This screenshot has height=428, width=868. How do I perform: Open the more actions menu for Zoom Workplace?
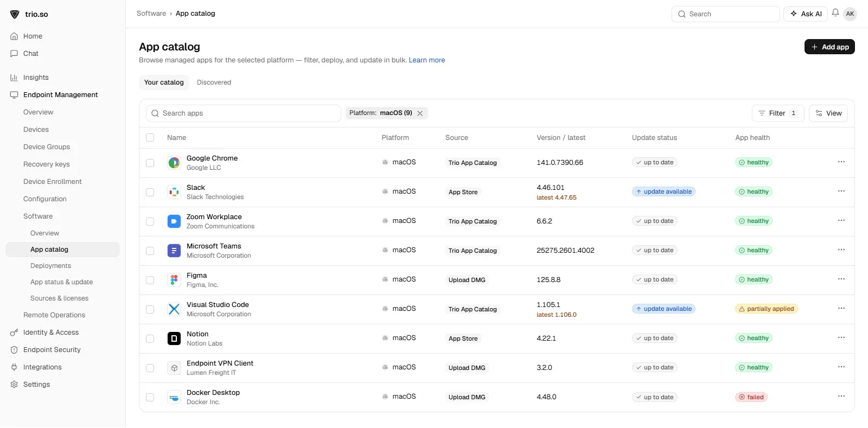click(841, 221)
